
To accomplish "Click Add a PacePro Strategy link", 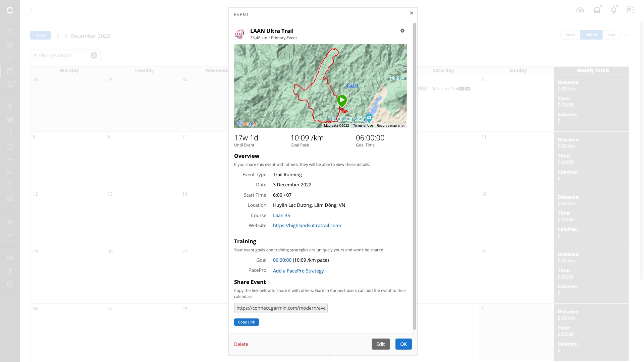I will tap(298, 271).
